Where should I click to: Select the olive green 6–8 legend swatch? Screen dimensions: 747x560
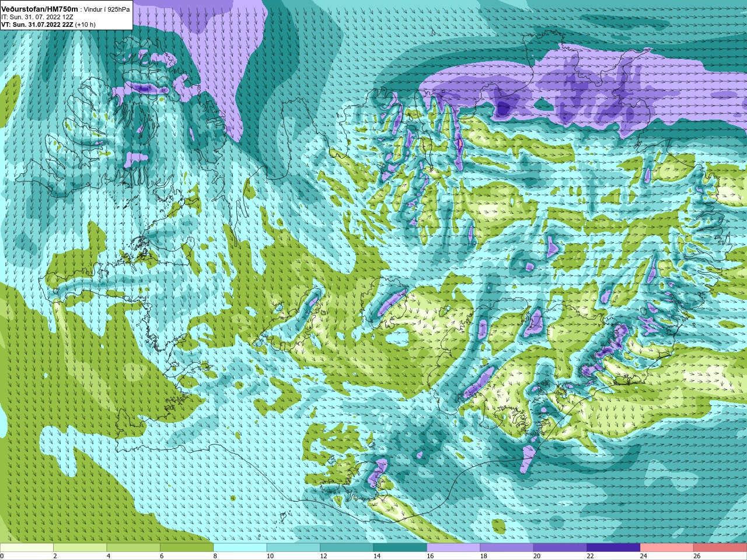(187, 548)
